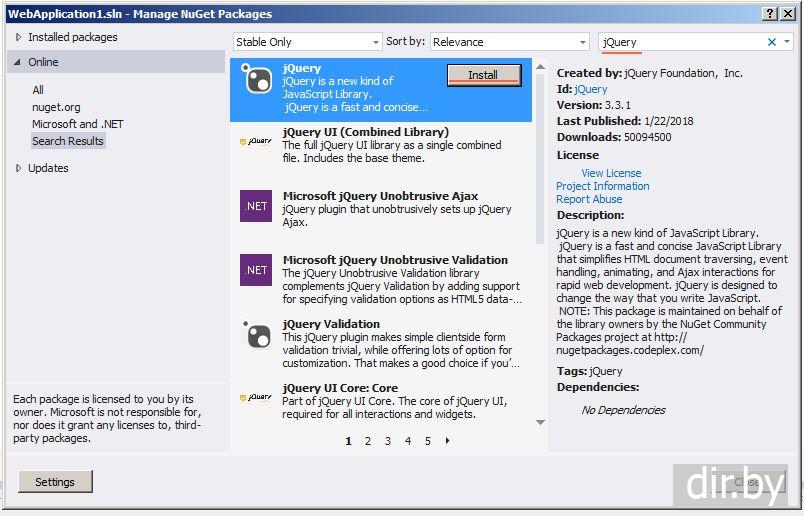Click the .NET icon for Unobtrusive Ajax
Viewport: 804px width, 516px height.
click(x=256, y=206)
